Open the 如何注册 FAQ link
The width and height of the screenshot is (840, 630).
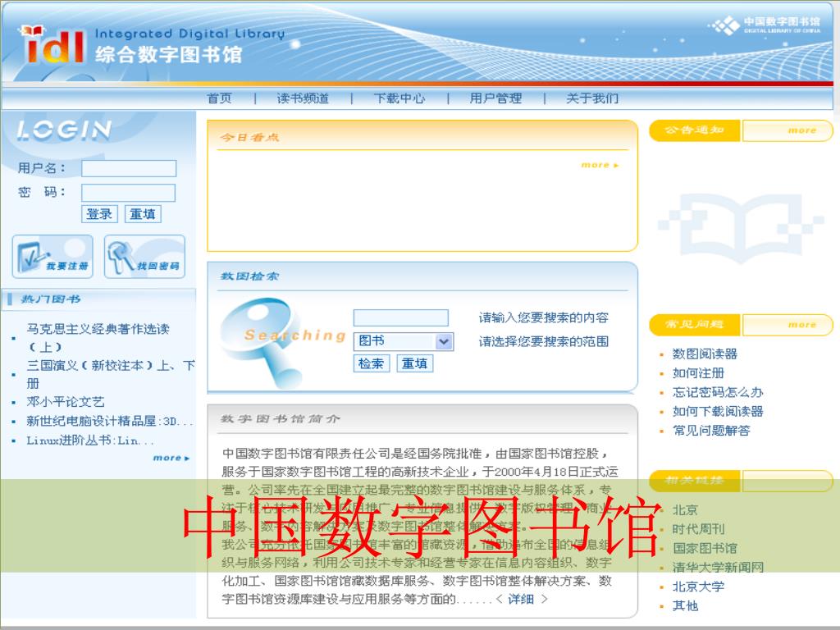(x=698, y=373)
